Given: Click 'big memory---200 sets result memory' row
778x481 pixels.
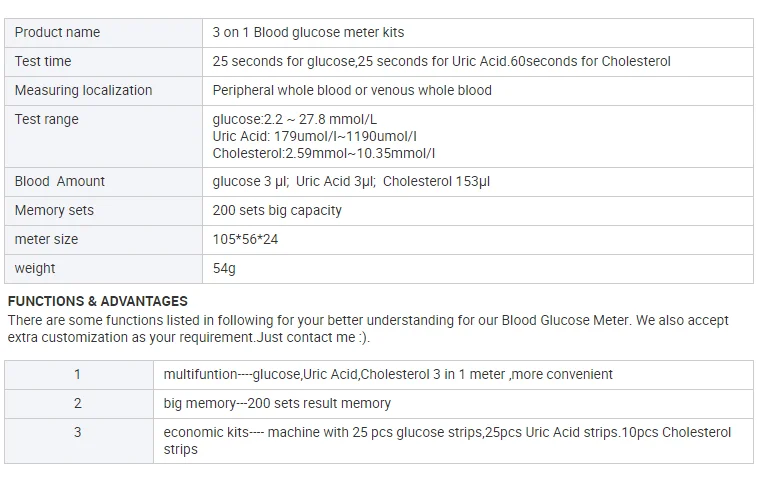Looking at the screenshot, I should [x=277, y=403].
